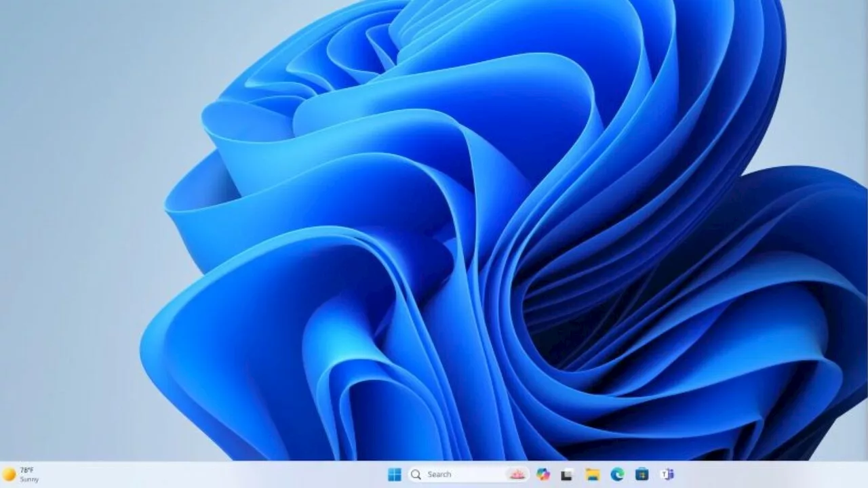Launch Microsoft Teams from the taskbar

point(667,474)
